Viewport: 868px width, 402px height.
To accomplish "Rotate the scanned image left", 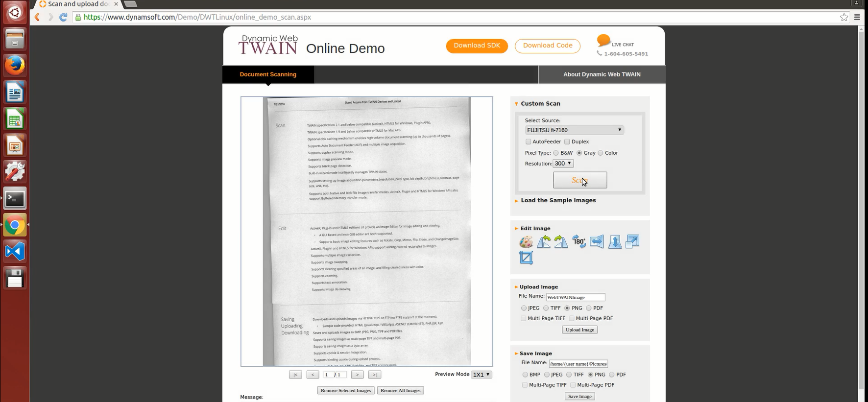I will coord(544,242).
